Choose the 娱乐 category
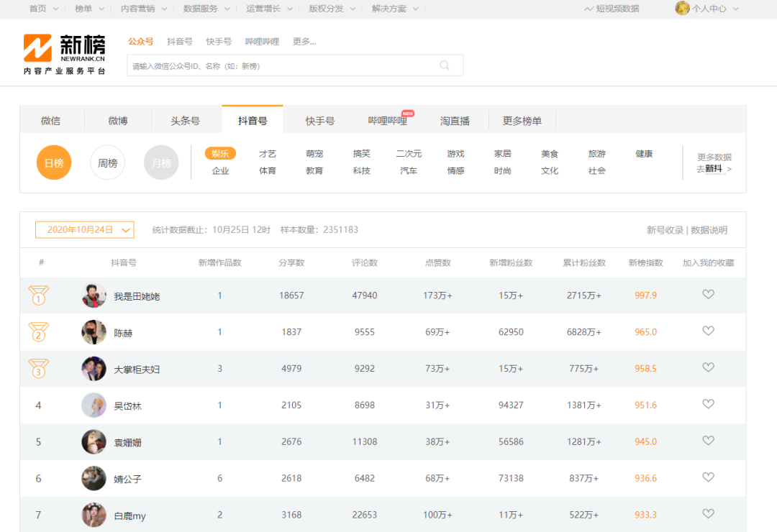The image size is (777, 532). point(221,154)
